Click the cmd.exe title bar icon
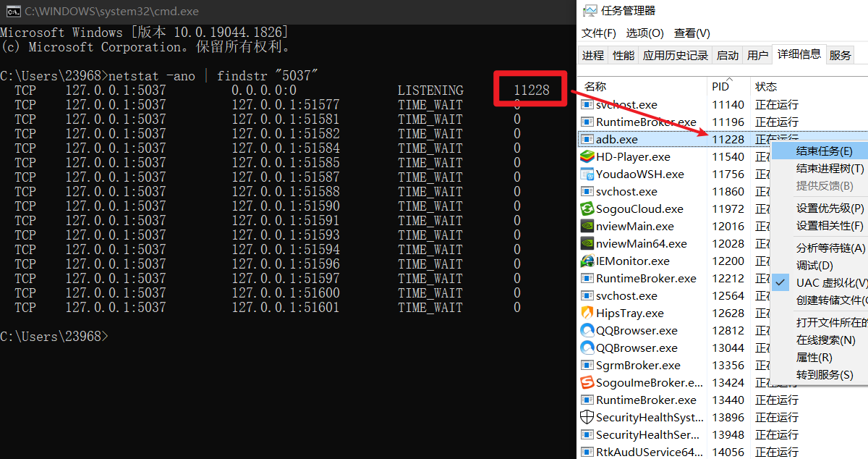The image size is (868, 459). (x=12, y=12)
